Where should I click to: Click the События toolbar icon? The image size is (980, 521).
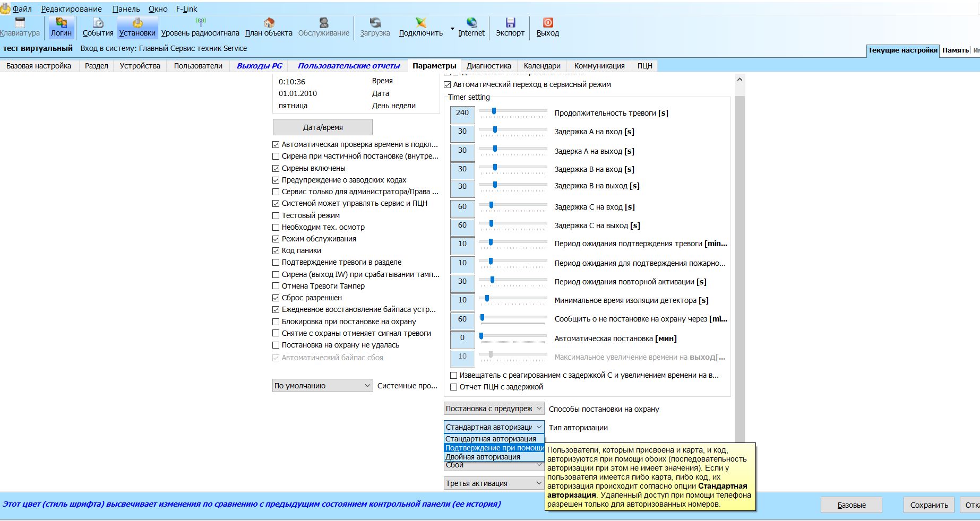pos(98,22)
